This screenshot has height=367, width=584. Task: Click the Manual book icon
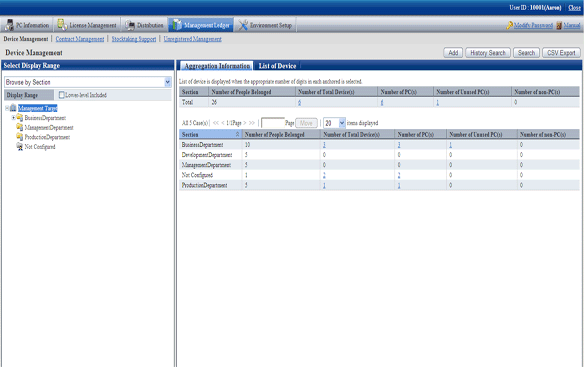[x=559, y=25]
